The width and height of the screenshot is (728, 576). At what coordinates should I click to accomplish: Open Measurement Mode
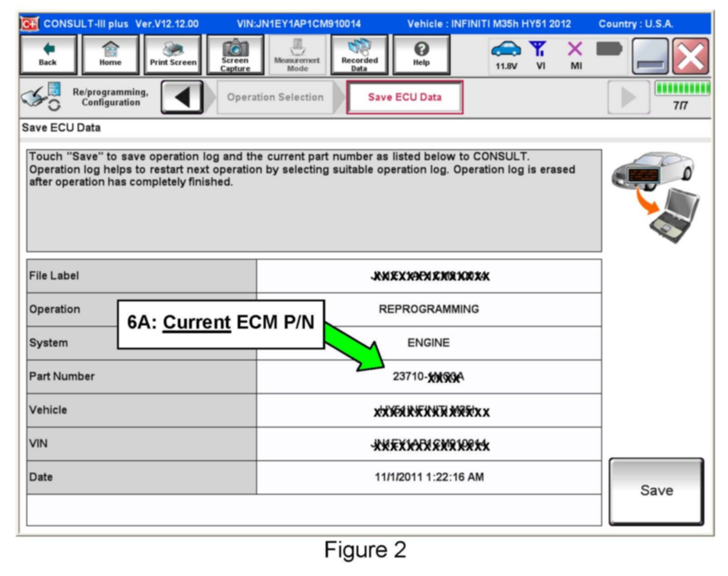[x=297, y=55]
